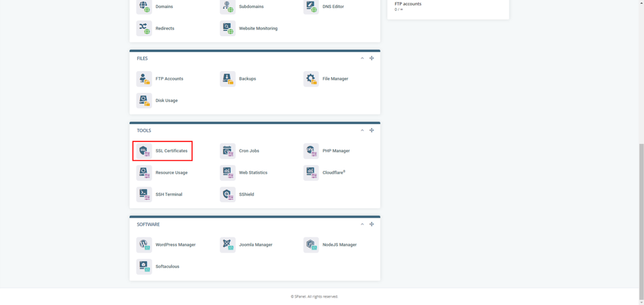
Task: Click the Cron Jobs icon
Action: tap(227, 151)
